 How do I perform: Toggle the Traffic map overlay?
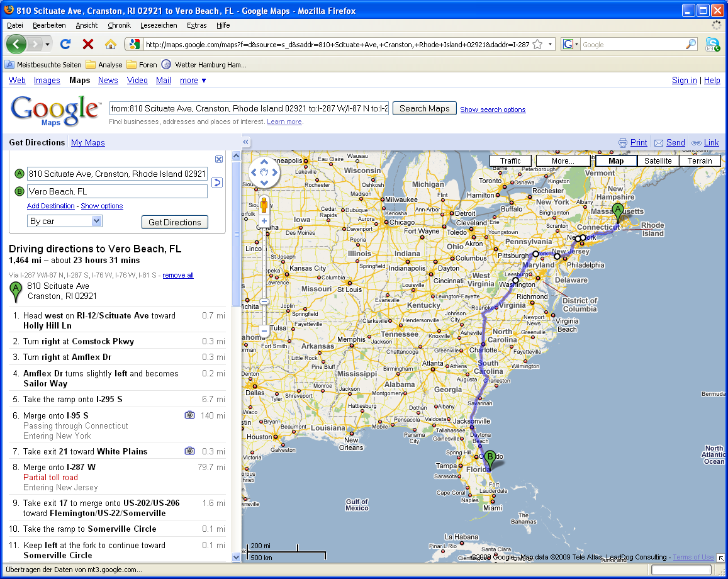pyautogui.click(x=510, y=161)
